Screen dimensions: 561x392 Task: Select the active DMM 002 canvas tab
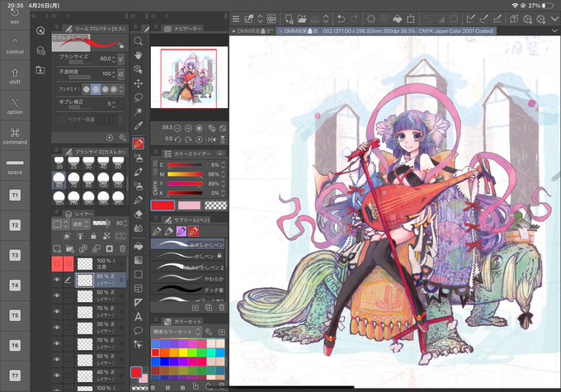tap(386, 31)
